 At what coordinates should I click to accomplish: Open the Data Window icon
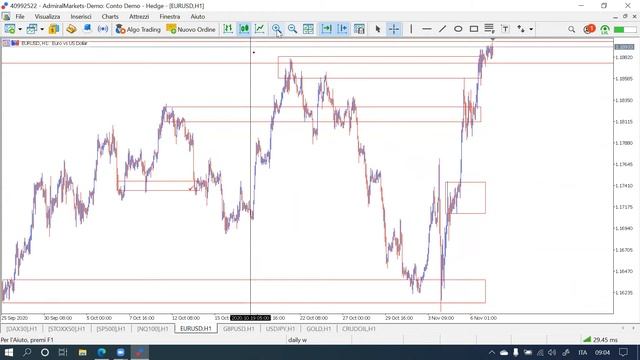[71, 29]
